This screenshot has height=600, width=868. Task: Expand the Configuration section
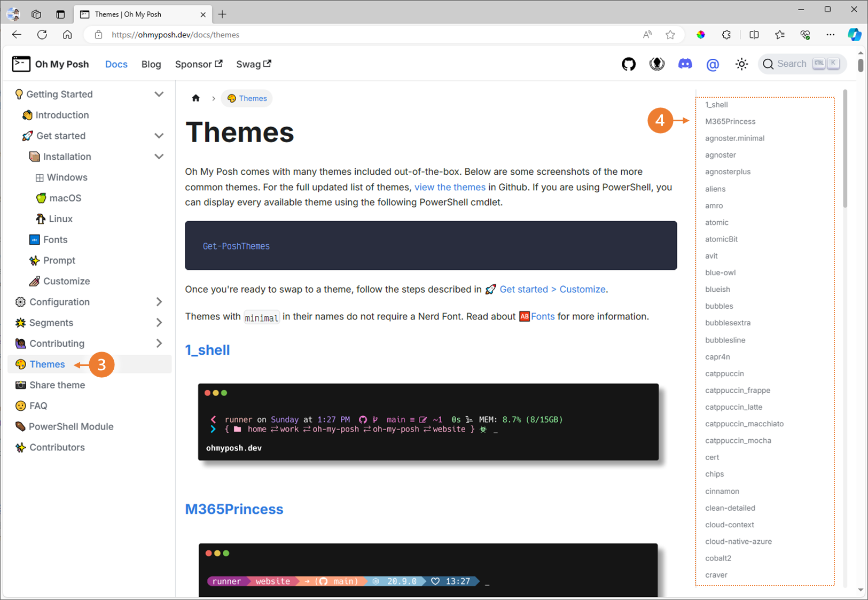point(159,302)
